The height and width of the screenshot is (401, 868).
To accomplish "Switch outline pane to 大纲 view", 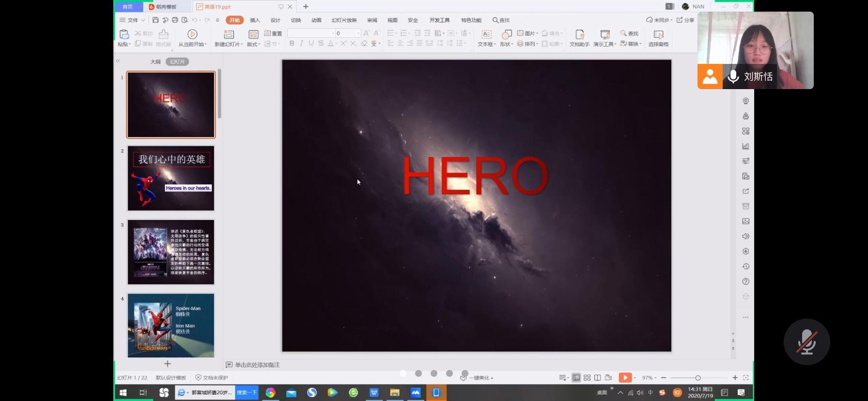I will point(155,62).
